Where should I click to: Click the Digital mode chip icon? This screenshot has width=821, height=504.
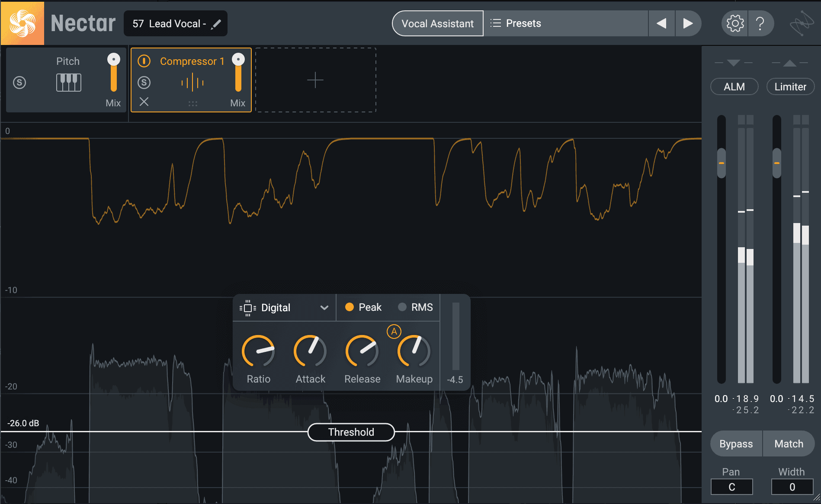point(247,308)
